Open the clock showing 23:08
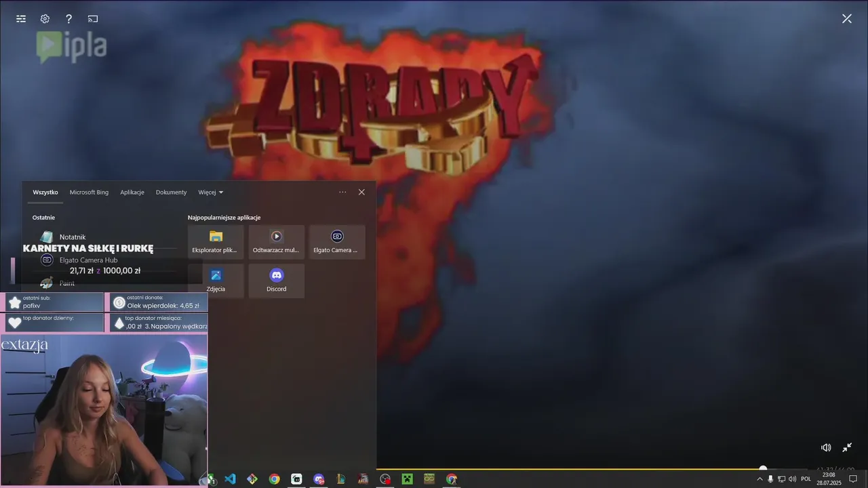Screen dimensions: 868x488 click(829, 479)
